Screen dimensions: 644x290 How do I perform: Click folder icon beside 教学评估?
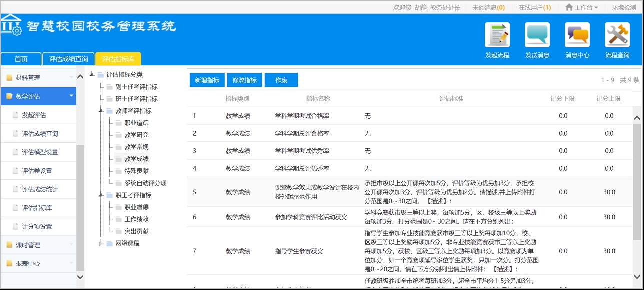[x=9, y=96]
